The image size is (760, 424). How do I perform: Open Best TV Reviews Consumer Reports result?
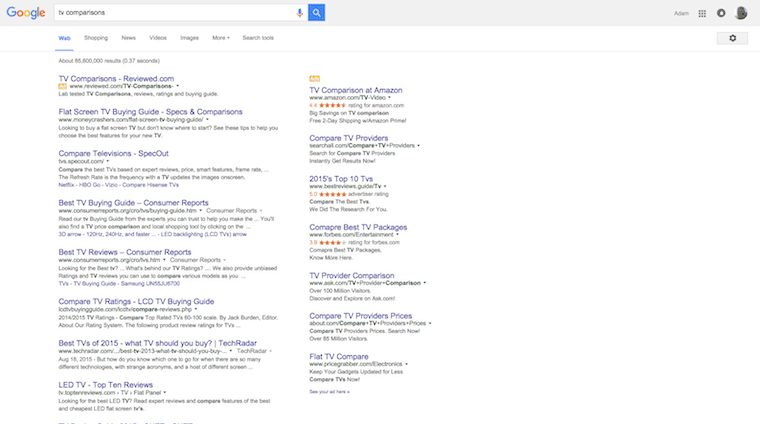click(125, 252)
